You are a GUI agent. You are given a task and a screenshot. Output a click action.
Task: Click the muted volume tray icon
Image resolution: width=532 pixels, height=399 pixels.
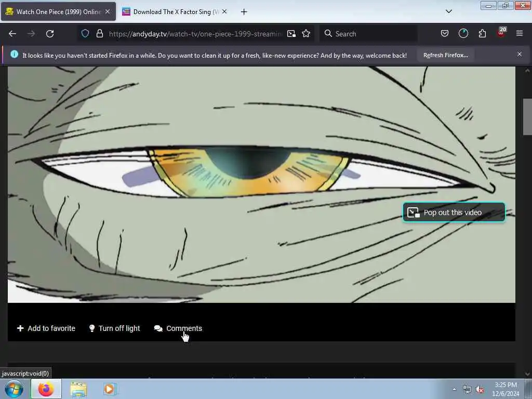click(x=480, y=390)
